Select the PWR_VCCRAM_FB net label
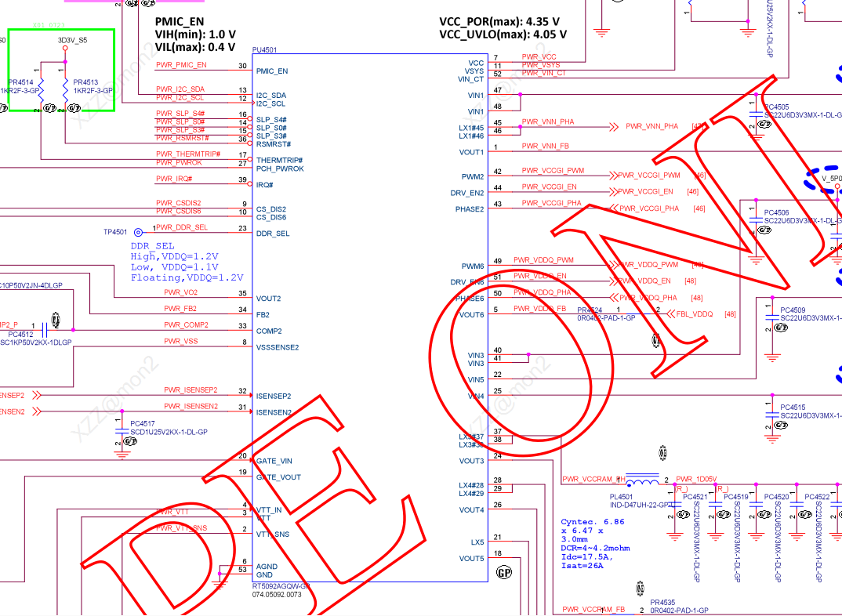The image size is (842, 616). pyautogui.click(x=593, y=610)
